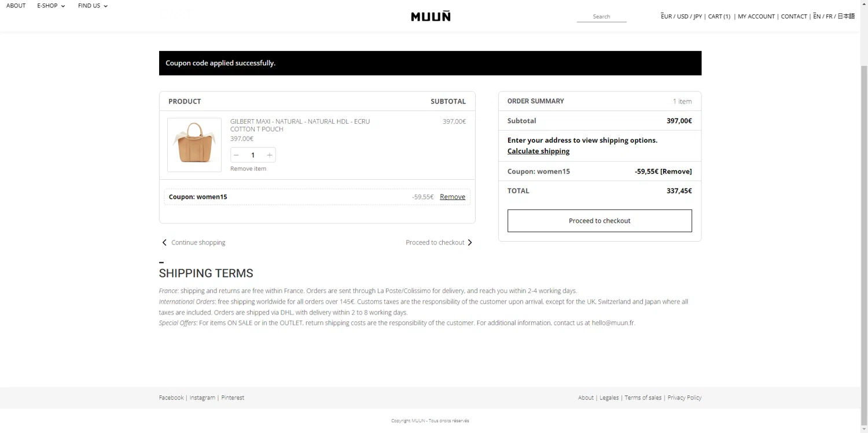Click the page vertical scrollbar

click(864, 231)
